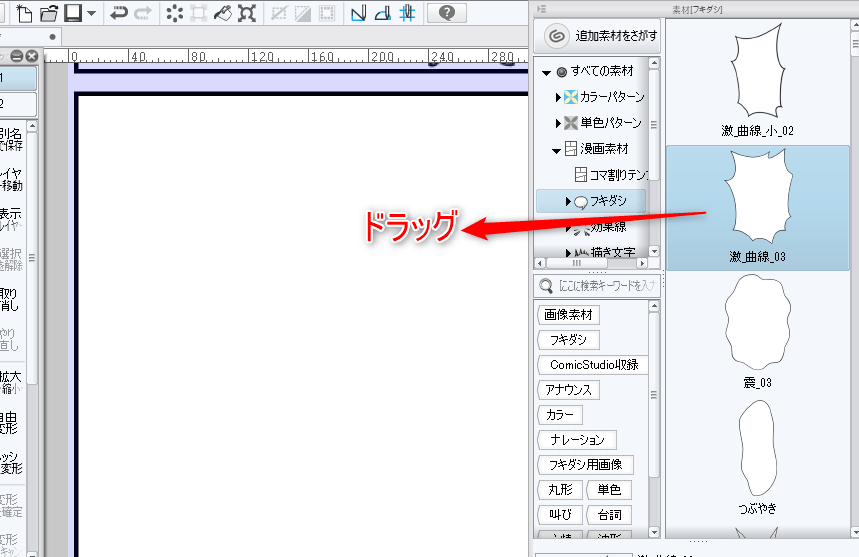This screenshot has height=557, width=859.
Task: Click the 拡大縮小 quick access button
Action: 12,382
